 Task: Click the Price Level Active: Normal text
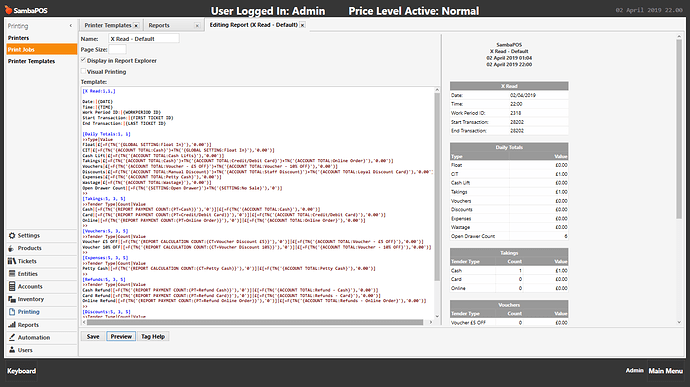(414, 11)
